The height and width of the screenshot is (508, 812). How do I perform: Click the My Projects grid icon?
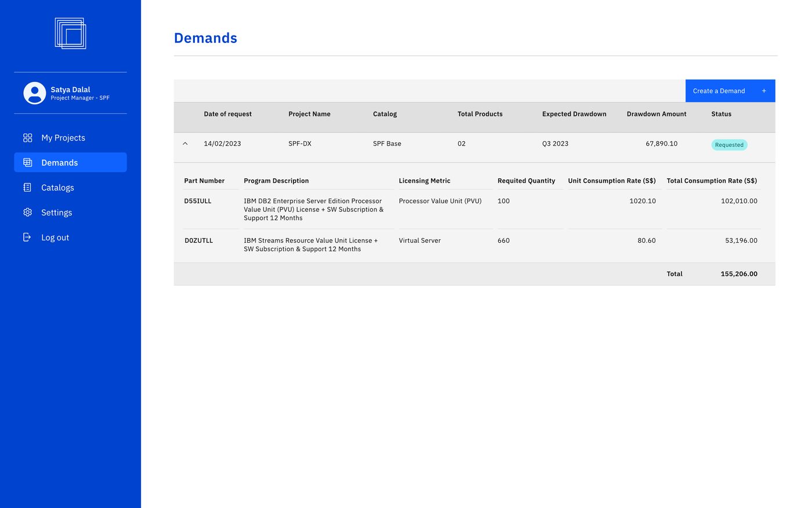(x=27, y=138)
